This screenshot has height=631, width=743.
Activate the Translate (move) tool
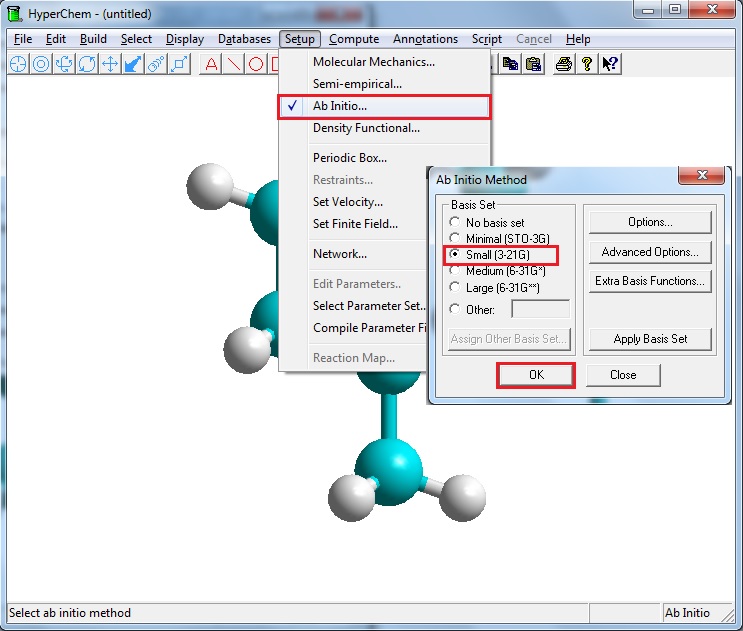110,64
